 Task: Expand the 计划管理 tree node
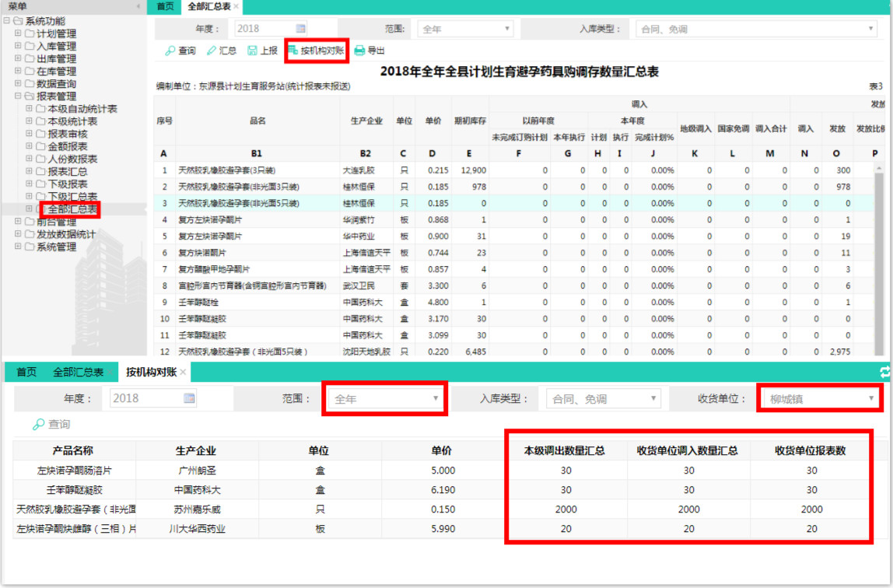coord(18,33)
